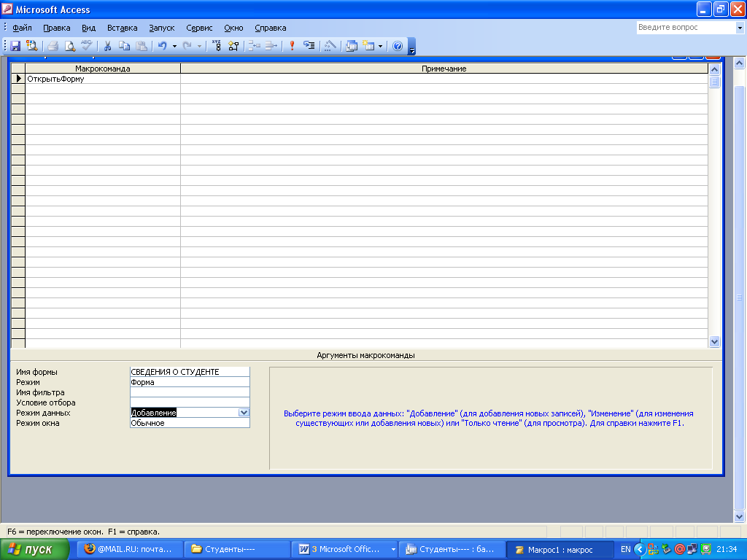
Task: Save the macro with the floppy icon
Action: click(15, 46)
